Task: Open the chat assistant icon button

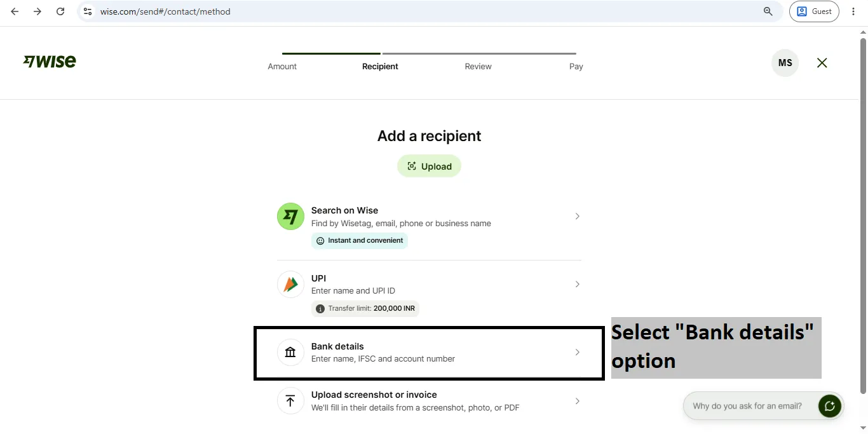Action: tap(830, 405)
